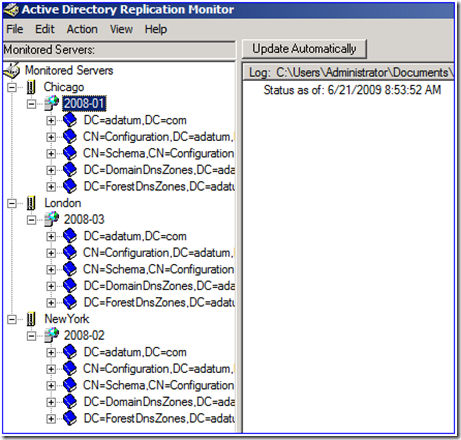The height and width of the screenshot is (440, 461).
Task: Expand DC=DomainDnsZones under 2008-03
Action: pyautogui.click(x=51, y=286)
